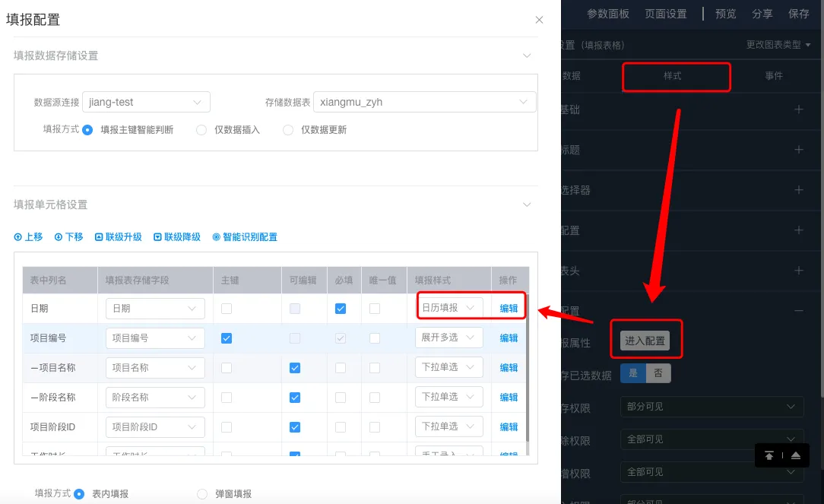The image size is (824, 504).
Task: Close the 填报配置 dialog
Action: tap(539, 20)
